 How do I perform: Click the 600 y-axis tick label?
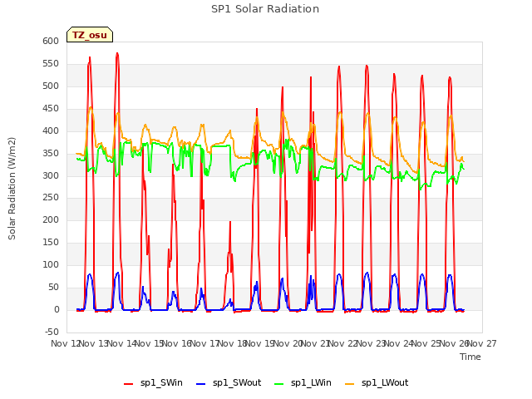(51, 41)
